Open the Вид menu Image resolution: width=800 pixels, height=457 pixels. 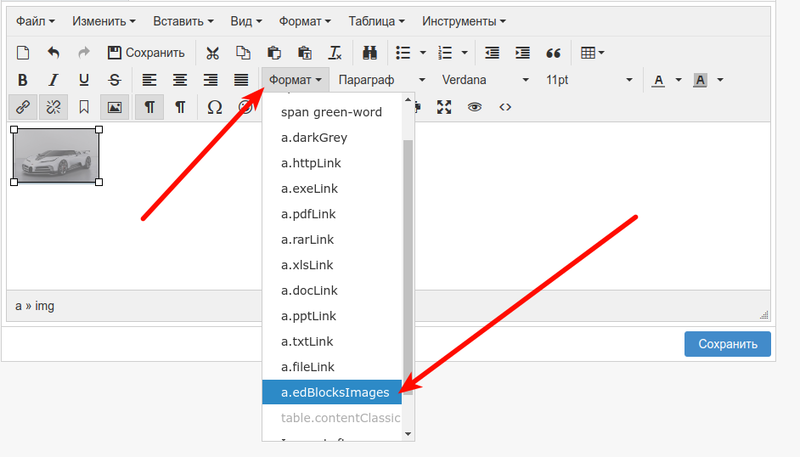tap(246, 21)
